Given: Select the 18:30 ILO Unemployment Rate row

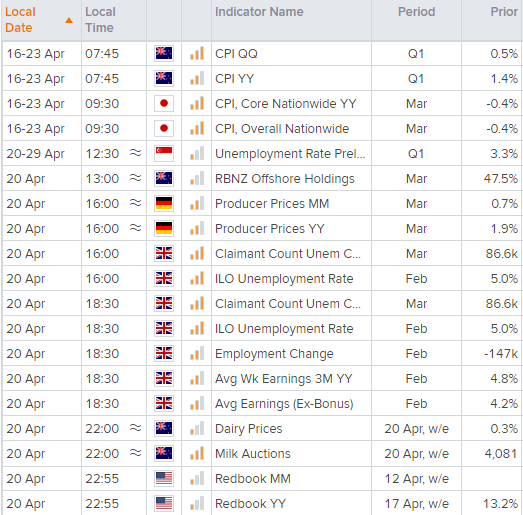Looking at the screenshot, I should tap(262, 329).
